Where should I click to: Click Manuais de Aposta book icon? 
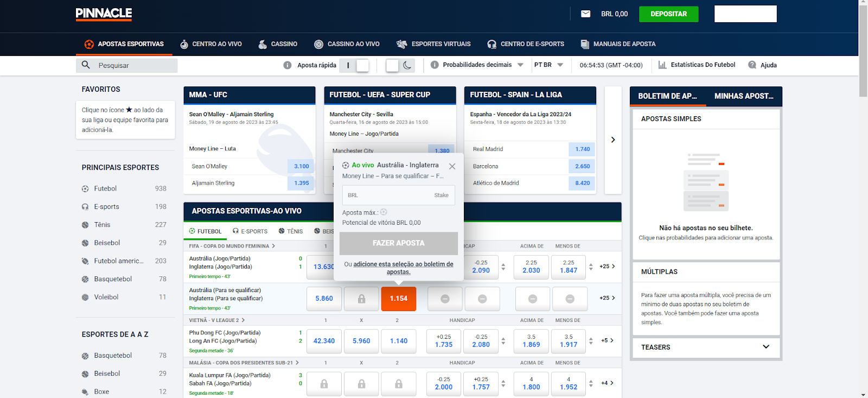click(x=585, y=44)
